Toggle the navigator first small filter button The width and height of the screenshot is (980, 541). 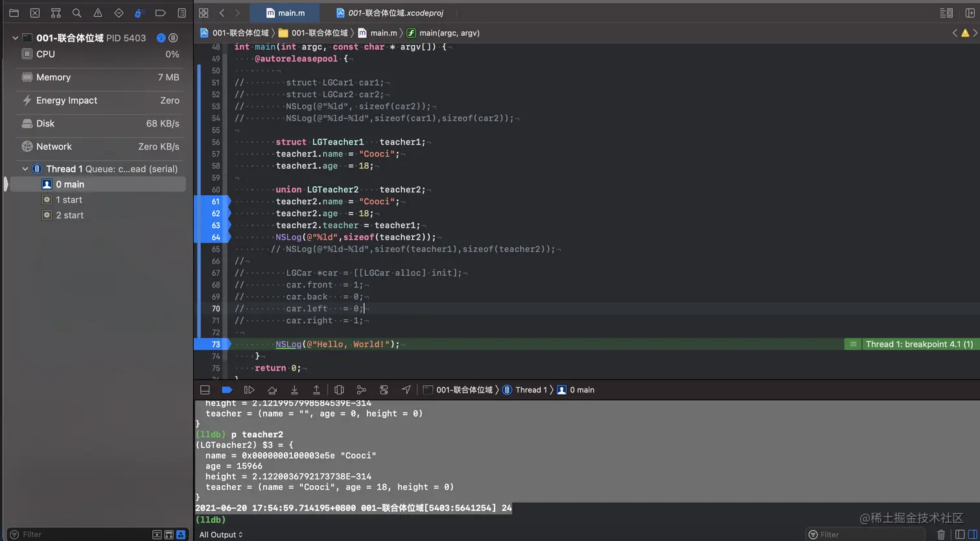(x=157, y=535)
